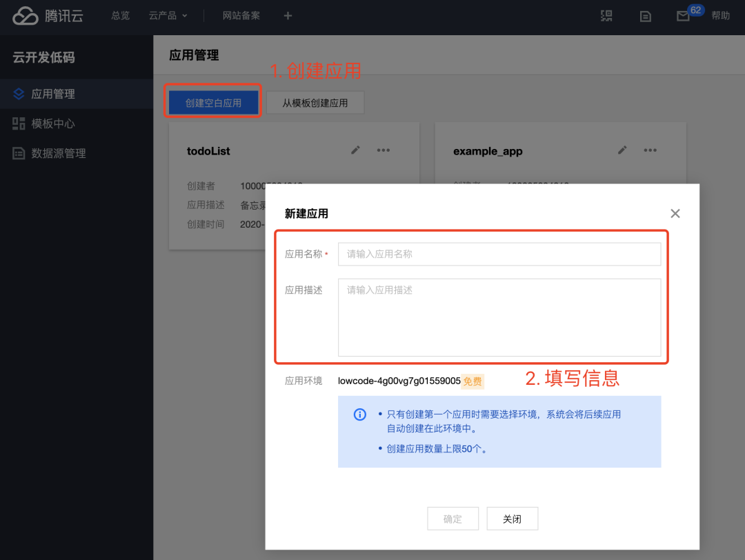Click the 免费 tag
Viewport: 745px width, 560px height.
point(473,381)
